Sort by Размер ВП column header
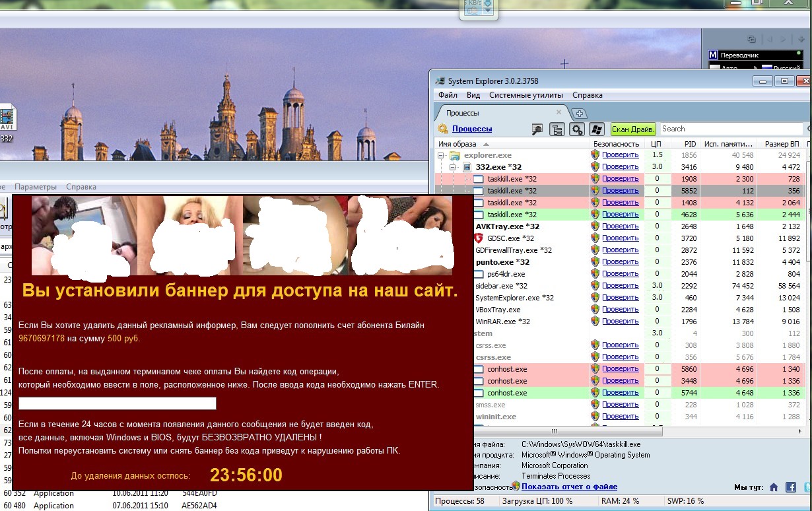812x511 pixels. coord(781,144)
